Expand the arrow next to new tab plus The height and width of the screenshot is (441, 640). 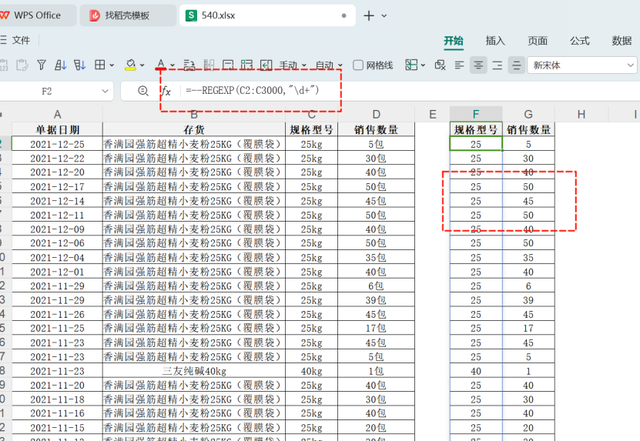point(384,16)
